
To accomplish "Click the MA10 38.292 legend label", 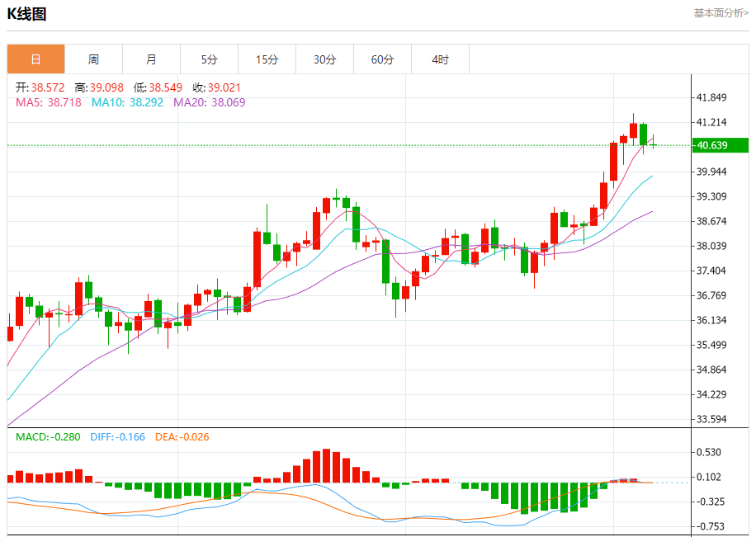I will (127, 102).
